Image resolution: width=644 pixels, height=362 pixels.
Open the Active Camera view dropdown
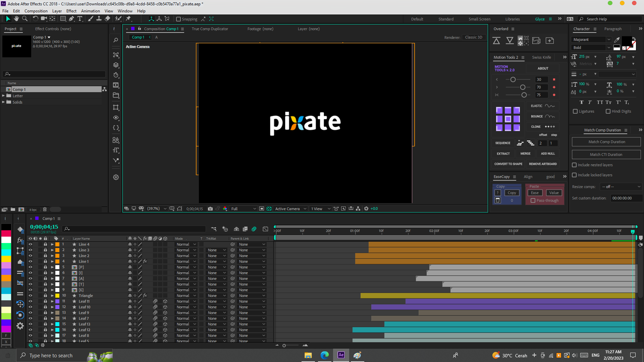coord(290,208)
